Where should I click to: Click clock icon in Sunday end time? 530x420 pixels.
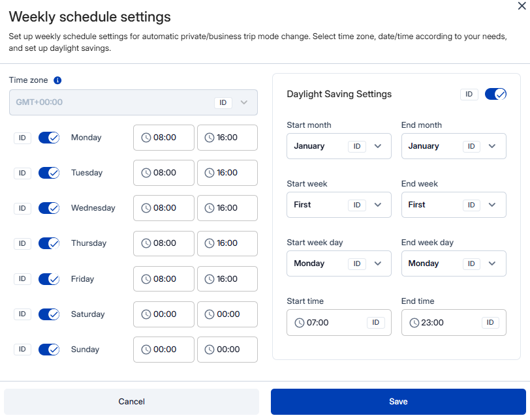[x=210, y=350]
